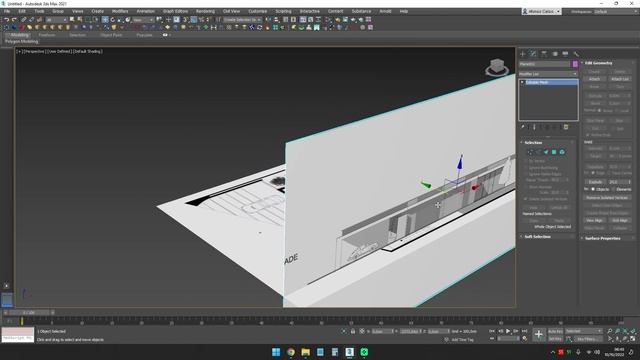Toggle Delete Isolated Vertices checkbox
The height and width of the screenshot is (360, 640).
pos(526,199)
